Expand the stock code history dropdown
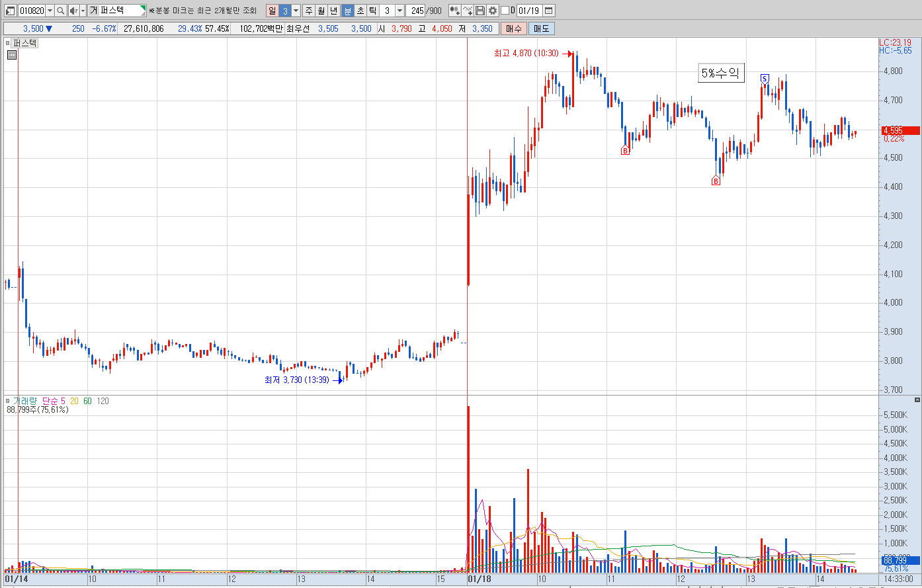Image resolution: width=922 pixels, height=588 pixels. click(50, 11)
